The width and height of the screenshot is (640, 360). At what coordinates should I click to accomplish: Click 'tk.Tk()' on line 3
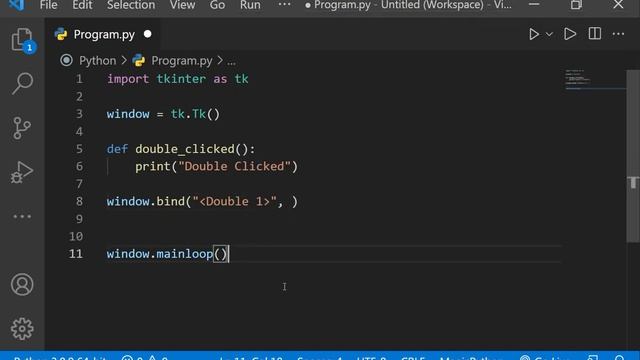point(195,114)
